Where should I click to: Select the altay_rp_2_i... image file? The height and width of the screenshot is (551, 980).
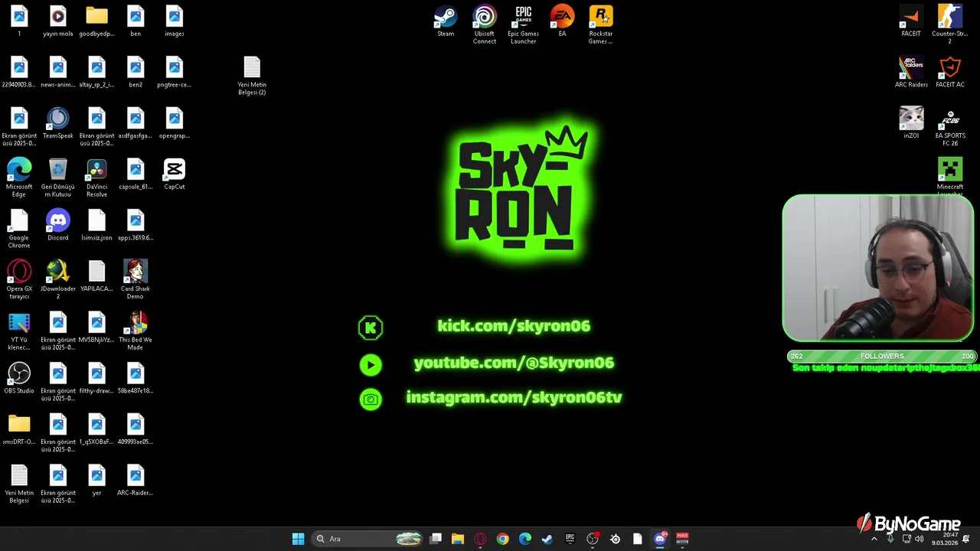96,73
